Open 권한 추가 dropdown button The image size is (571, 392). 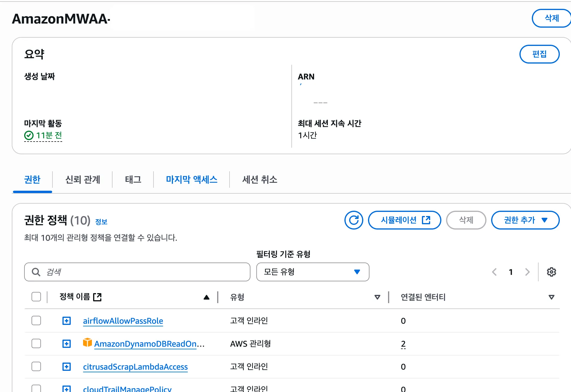click(x=525, y=220)
